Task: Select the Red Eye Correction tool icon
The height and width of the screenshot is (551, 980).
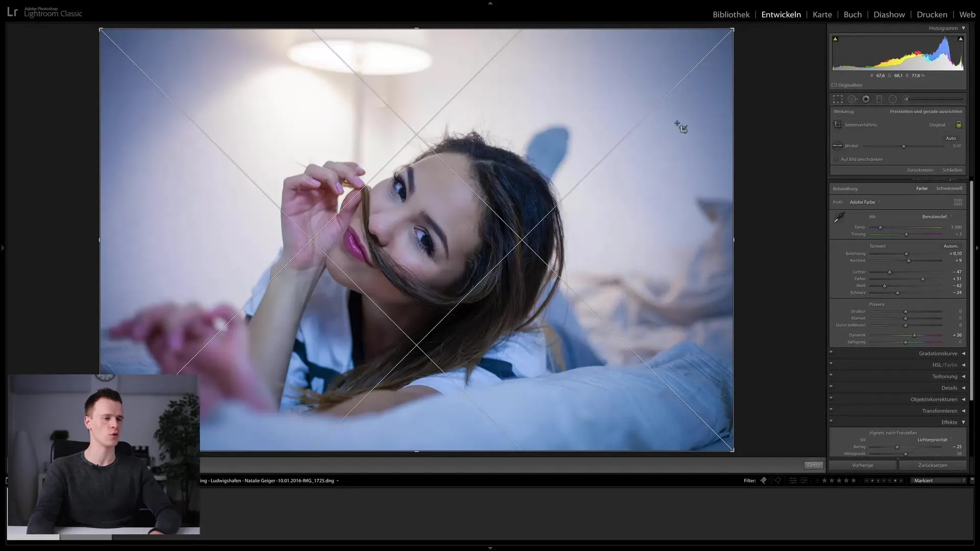Action: click(866, 99)
